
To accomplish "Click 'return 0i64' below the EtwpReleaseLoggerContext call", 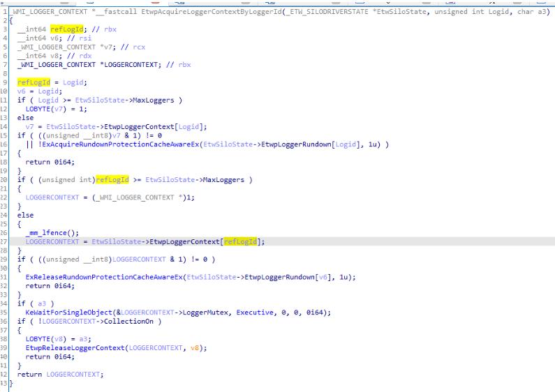I will coord(50,356).
